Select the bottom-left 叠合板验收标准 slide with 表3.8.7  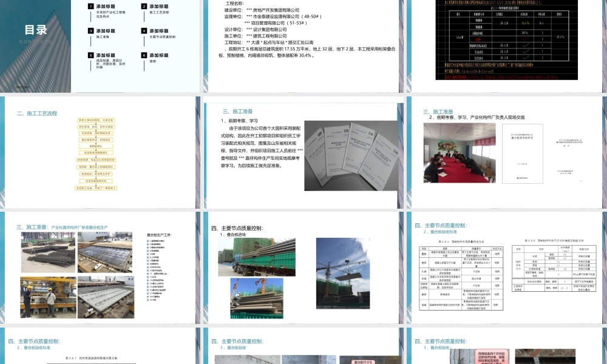click(100, 346)
